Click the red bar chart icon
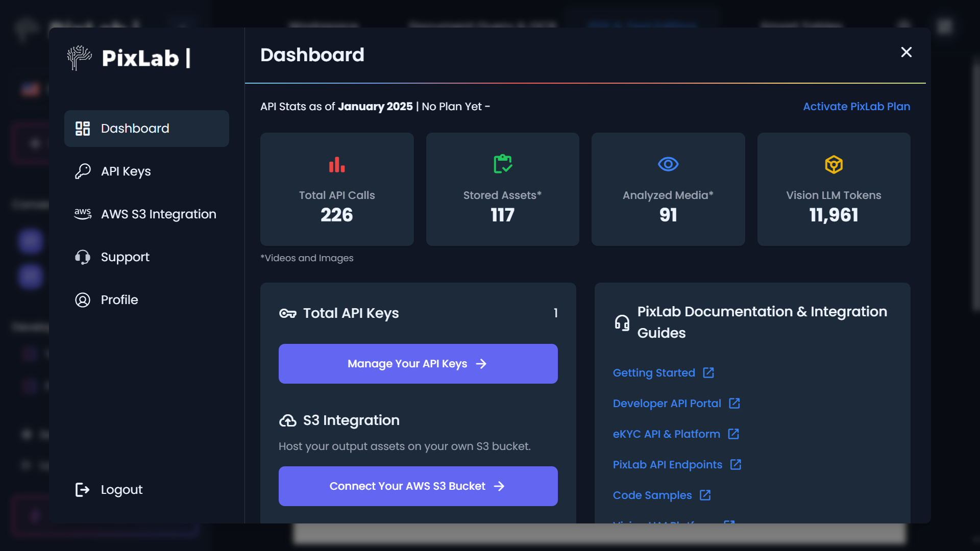 (337, 164)
